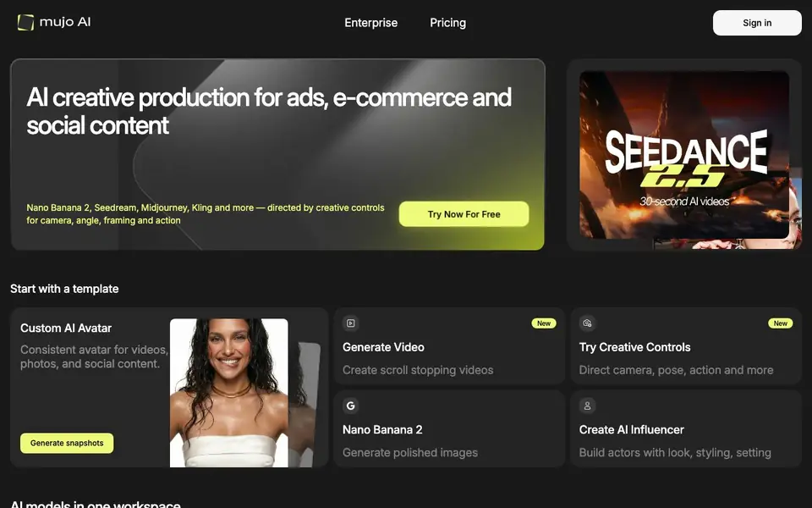Image resolution: width=812 pixels, height=508 pixels.
Task: Click 'Start with a template' heading
Action: click(65, 289)
